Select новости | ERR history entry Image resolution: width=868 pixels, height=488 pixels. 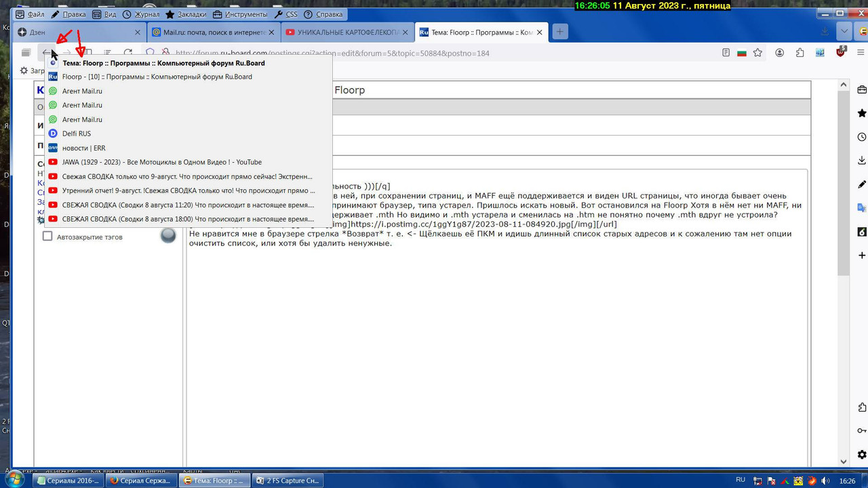coord(189,148)
